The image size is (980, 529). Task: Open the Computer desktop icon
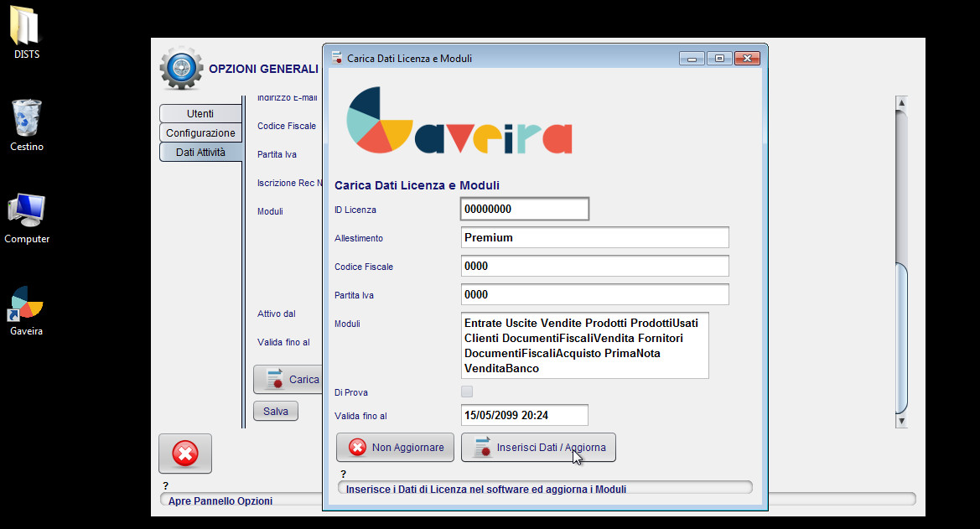26,212
